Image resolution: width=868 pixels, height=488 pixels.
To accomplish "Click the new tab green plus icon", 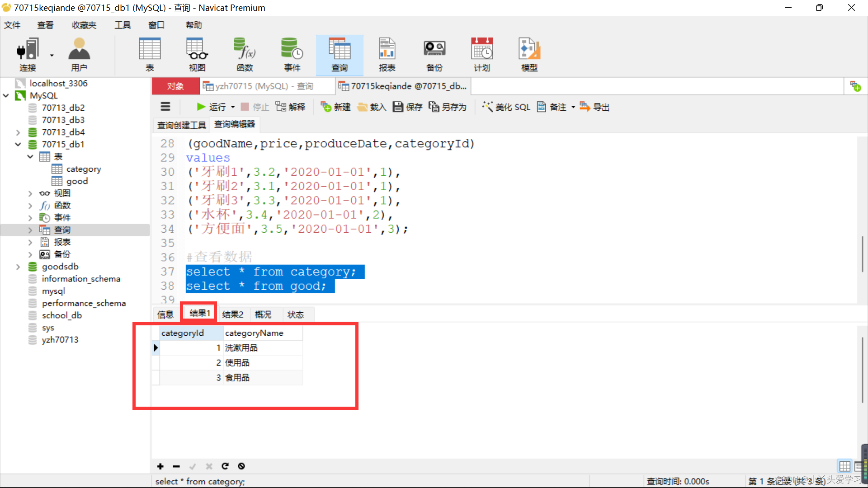I will 855,86.
